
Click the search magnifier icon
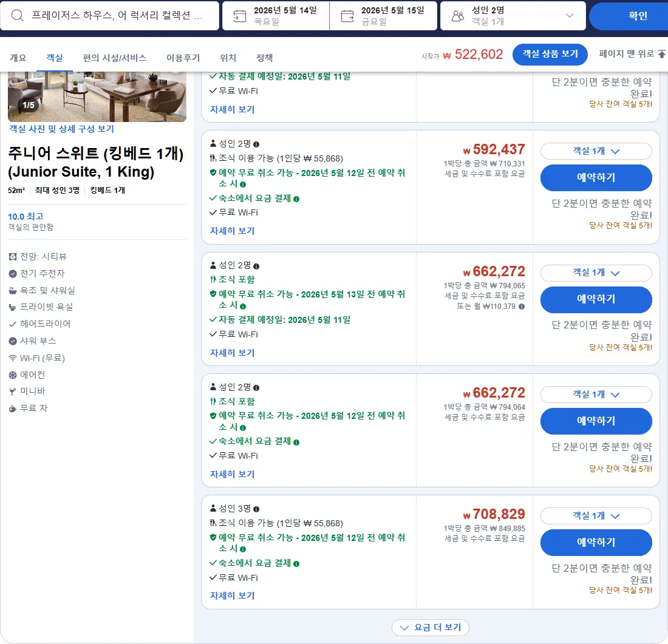[x=18, y=16]
